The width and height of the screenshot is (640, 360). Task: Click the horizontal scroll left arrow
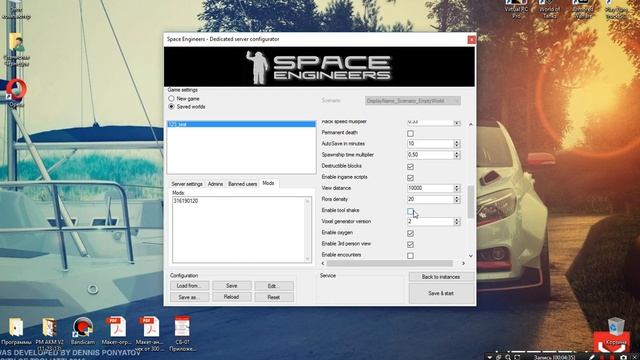click(323, 263)
